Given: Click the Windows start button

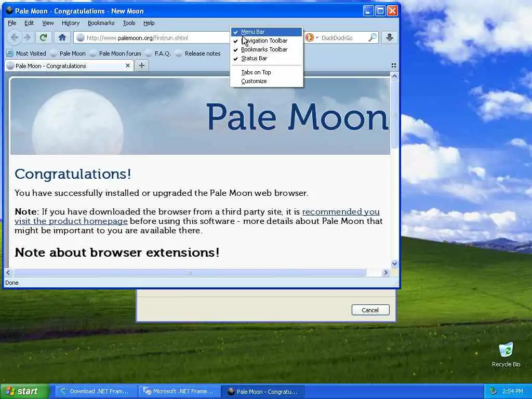Looking at the screenshot, I should (25, 391).
